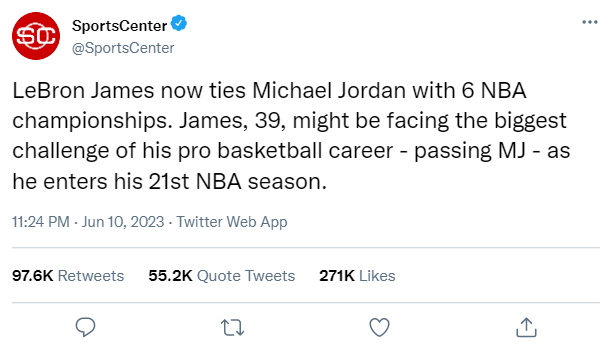Click '21st NBA season' in the tweet
Screen dimensions: 612x364
coord(237,181)
